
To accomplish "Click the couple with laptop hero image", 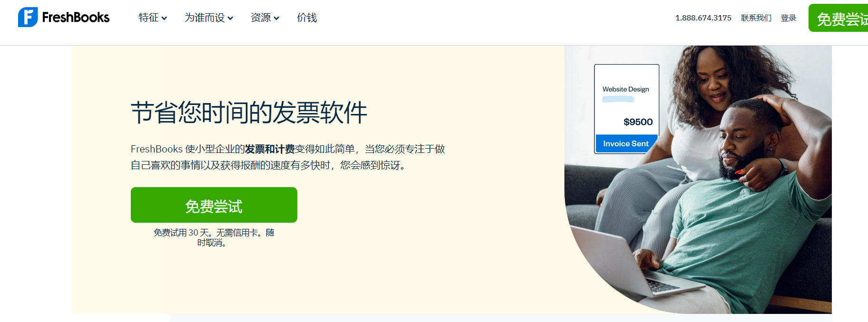I will pos(698,180).
